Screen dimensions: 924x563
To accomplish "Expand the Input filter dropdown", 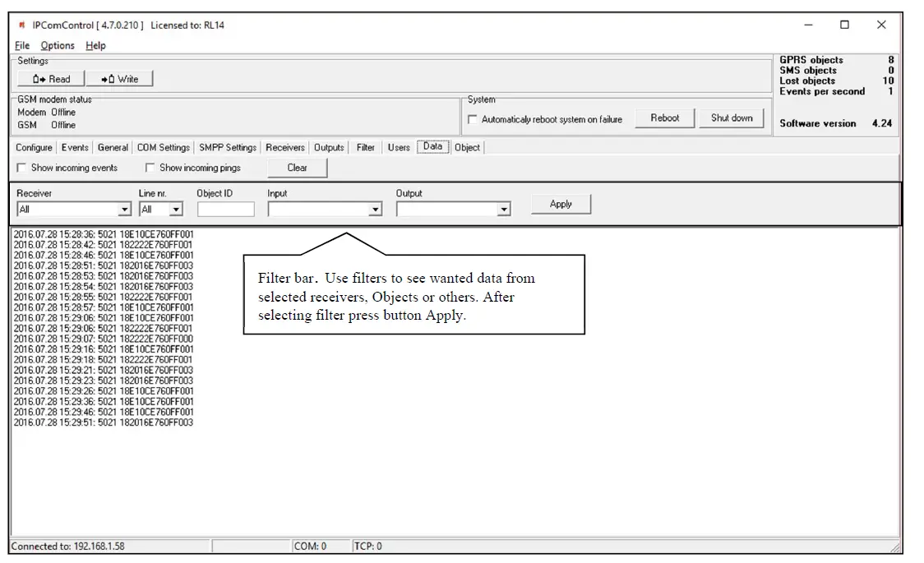I will [x=376, y=209].
